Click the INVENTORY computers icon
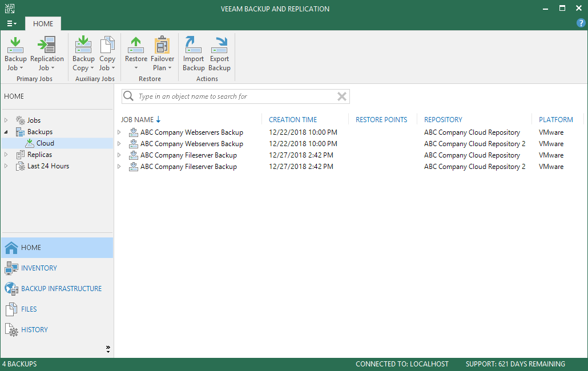588x371 pixels. 11,268
